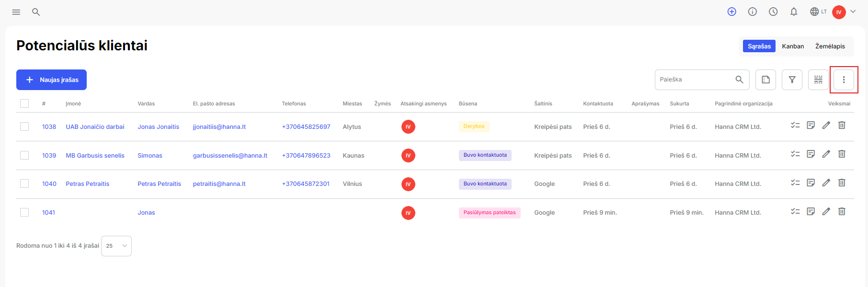This screenshot has height=287, width=868.
Task: Edit lead 1040 with pencil icon
Action: point(826,183)
